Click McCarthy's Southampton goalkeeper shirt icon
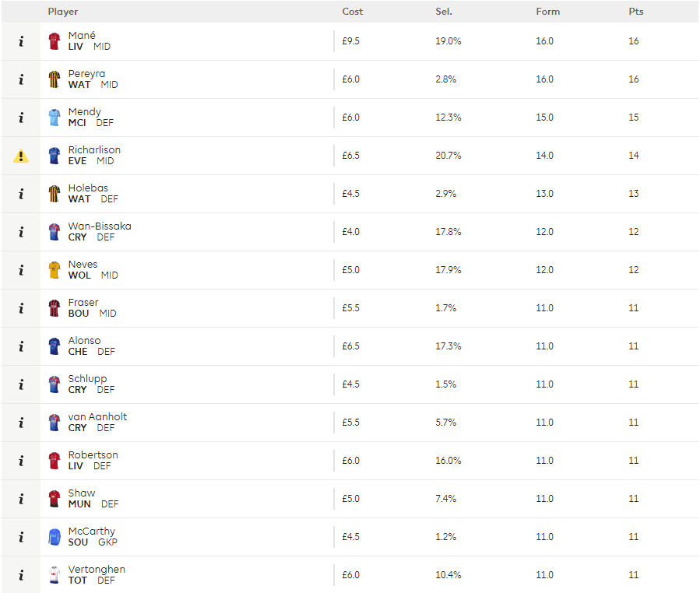700x593 pixels. pos(55,537)
